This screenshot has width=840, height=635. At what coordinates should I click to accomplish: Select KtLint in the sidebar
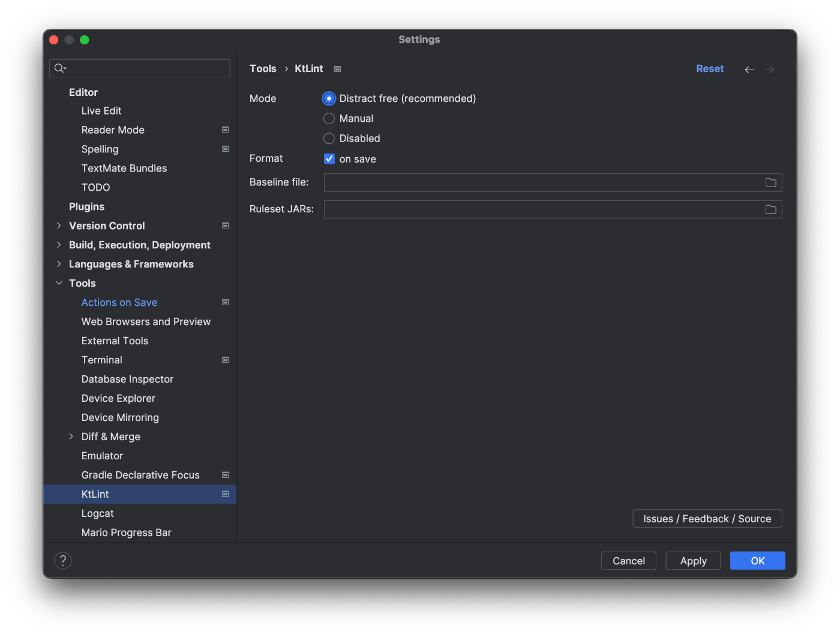tap(140, 494)
